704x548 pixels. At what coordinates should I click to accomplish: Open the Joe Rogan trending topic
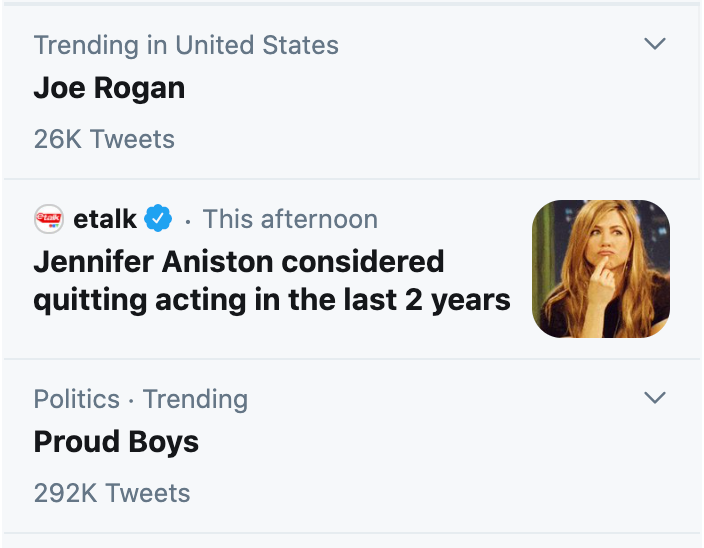[x=109, y=88]
